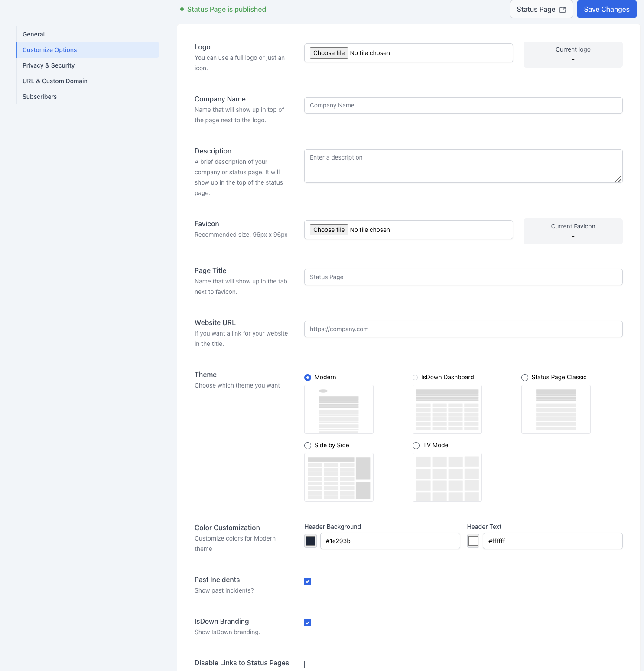This screenshot has height=671, width=644.
Task: Choose a file for the Favicon
Action: 329,230
